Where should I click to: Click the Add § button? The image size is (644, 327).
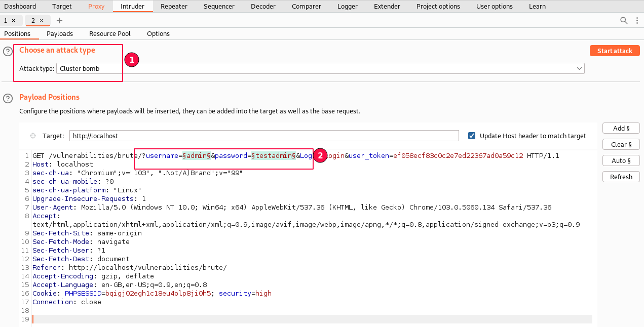tap(621, 128)
